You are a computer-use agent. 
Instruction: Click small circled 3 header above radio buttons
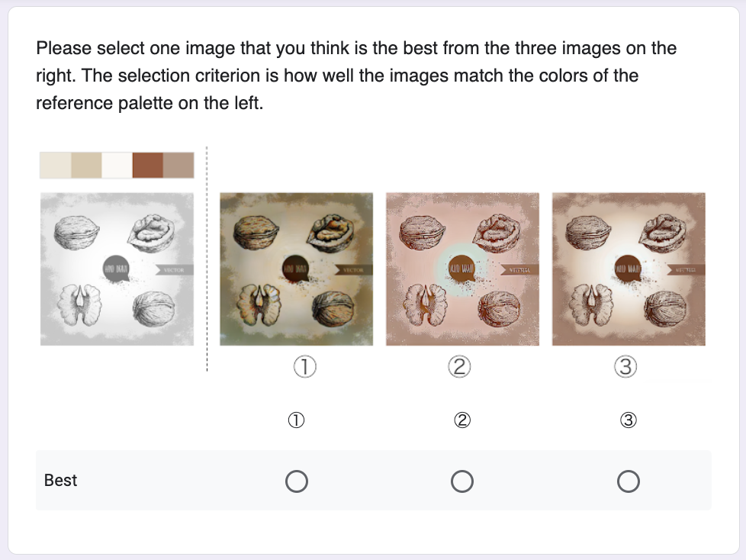(629, 420)
